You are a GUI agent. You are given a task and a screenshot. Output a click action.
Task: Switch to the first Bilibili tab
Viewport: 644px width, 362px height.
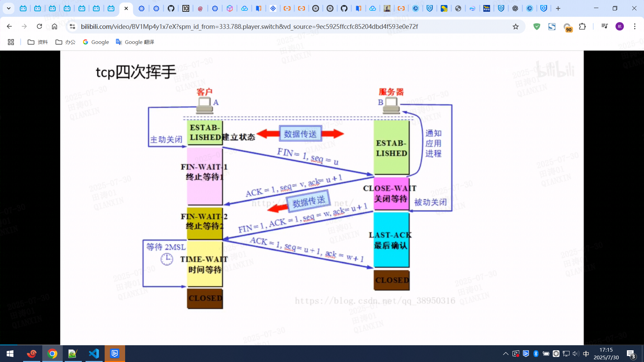tap(23, 8)
